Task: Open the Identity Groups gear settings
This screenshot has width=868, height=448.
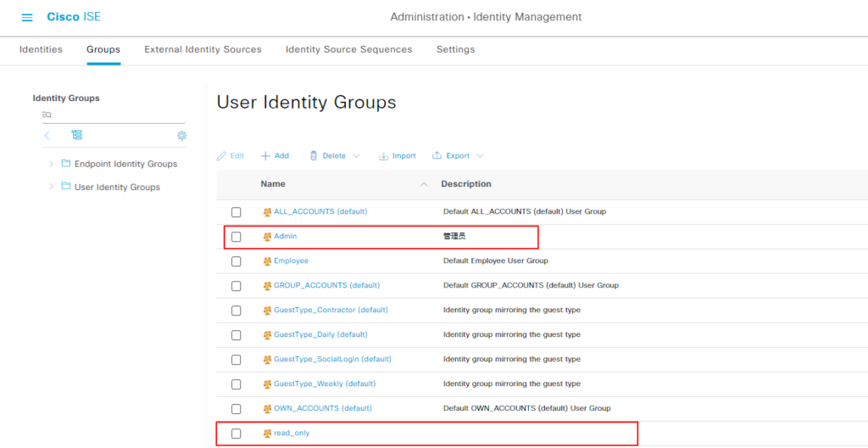Action: (181, 136)
